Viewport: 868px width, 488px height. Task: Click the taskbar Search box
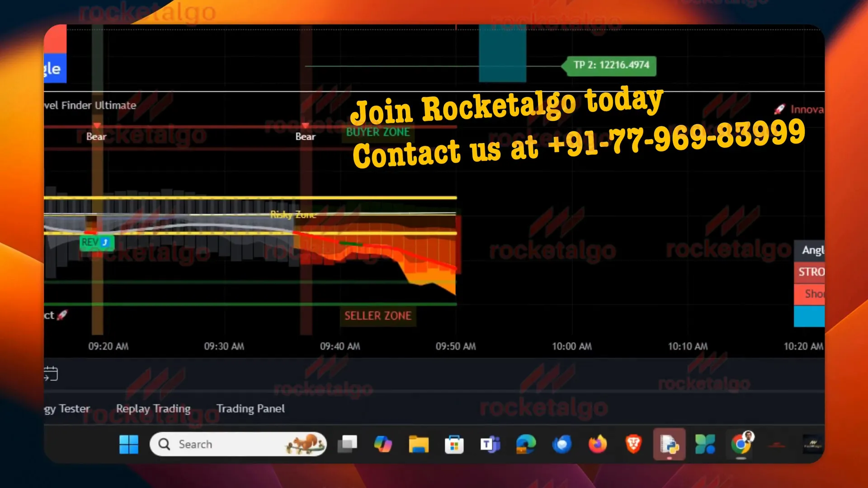pos(238,444)
